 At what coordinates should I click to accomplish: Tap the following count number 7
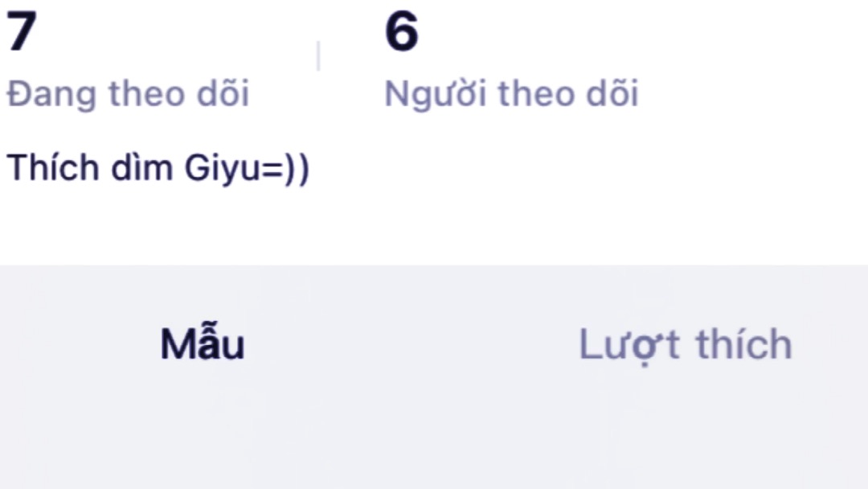pyautogui.click(x=21, y=31)
